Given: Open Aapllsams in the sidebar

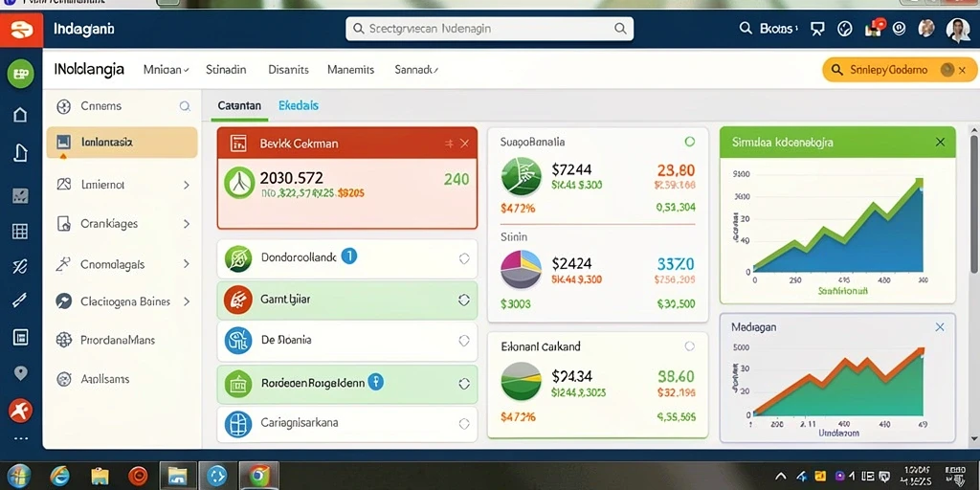Looking at the screenshot, I should click(105, 379).
